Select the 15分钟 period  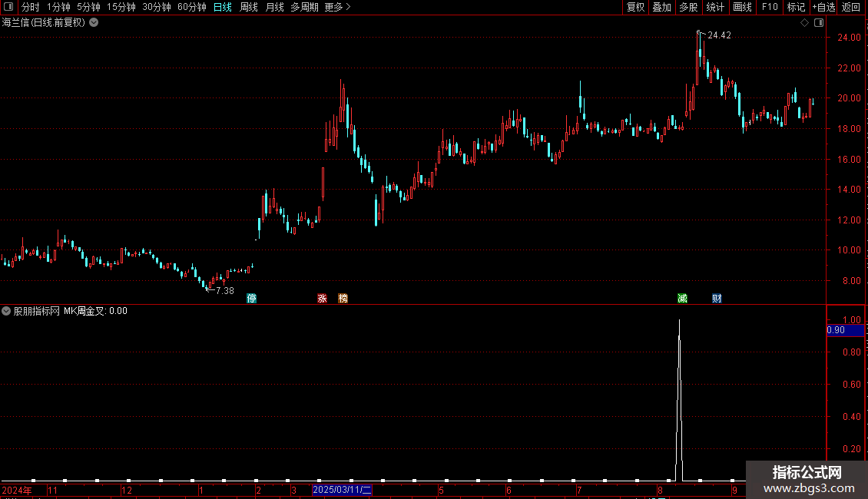(121, 7)
